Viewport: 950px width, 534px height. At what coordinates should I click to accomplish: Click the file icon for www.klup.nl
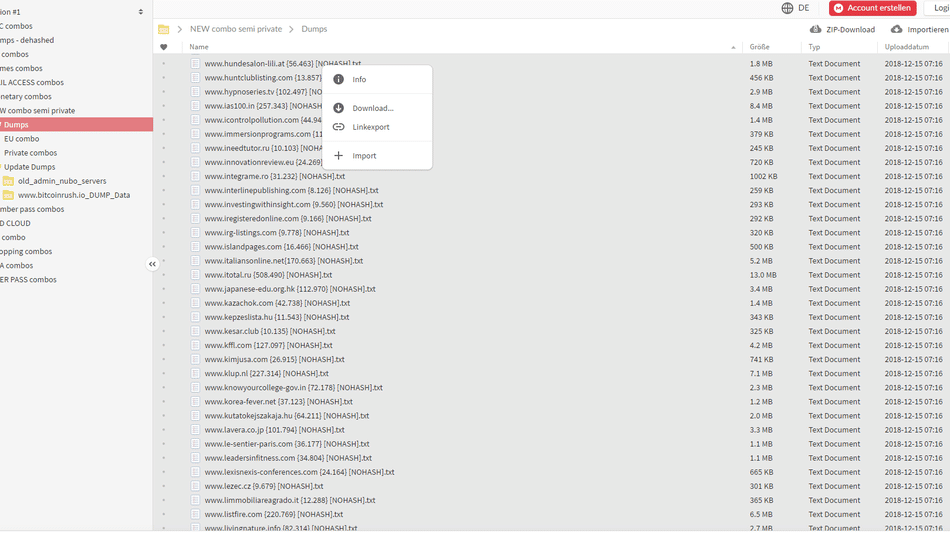pos(195,373)
